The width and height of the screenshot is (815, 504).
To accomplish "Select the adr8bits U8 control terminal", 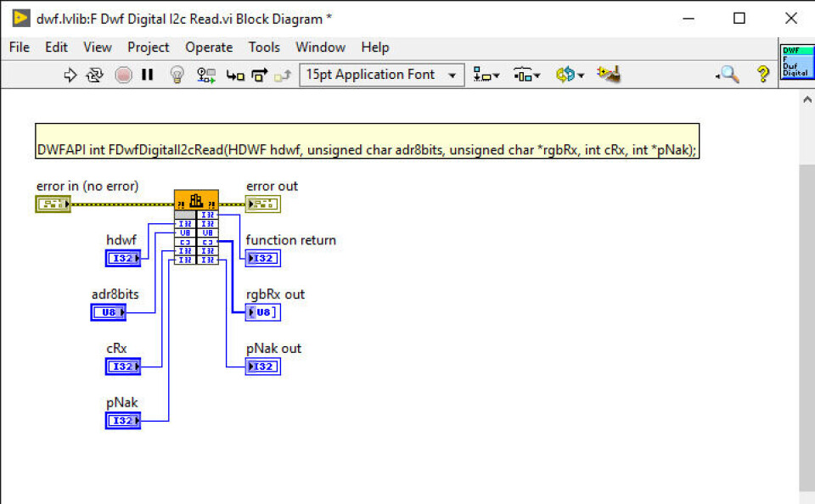I will pos(109,312).
